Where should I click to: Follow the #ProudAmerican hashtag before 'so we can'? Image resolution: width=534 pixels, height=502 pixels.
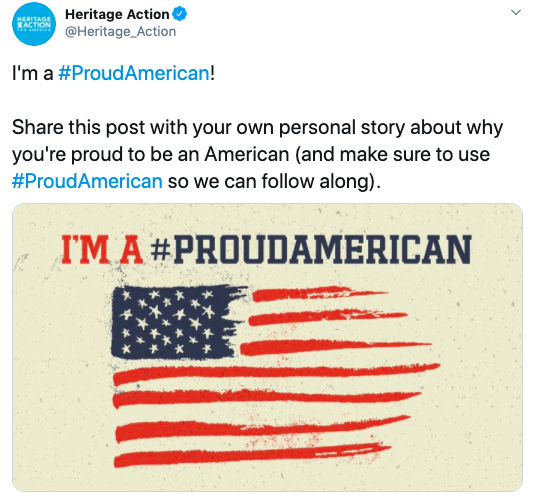tap(87, 181)
